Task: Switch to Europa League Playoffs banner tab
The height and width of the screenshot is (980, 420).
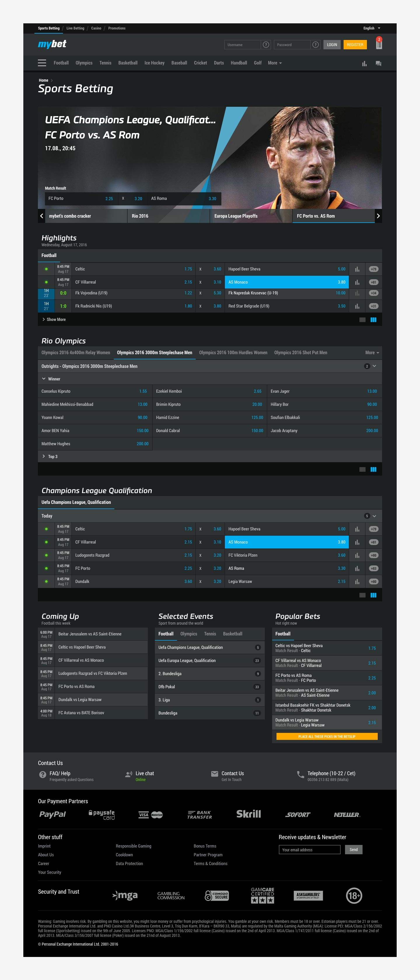Action: click(251, 216)
